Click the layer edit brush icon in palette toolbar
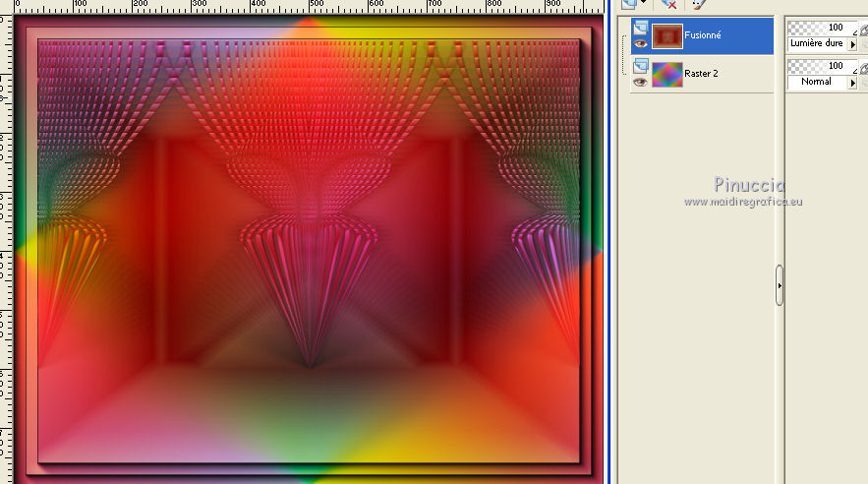The image size is (868, 484). [699, 5]
